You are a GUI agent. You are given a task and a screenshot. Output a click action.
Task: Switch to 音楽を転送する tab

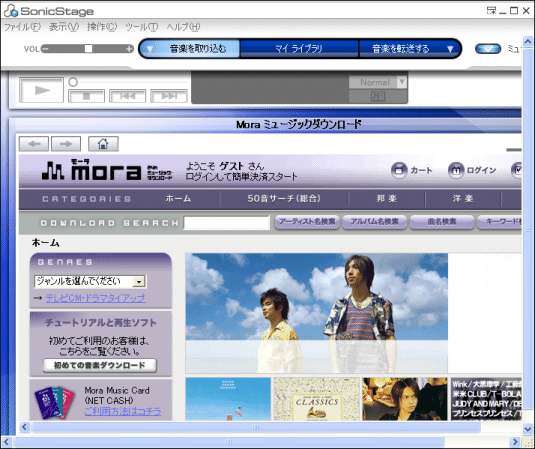click(x=401, y=49)
